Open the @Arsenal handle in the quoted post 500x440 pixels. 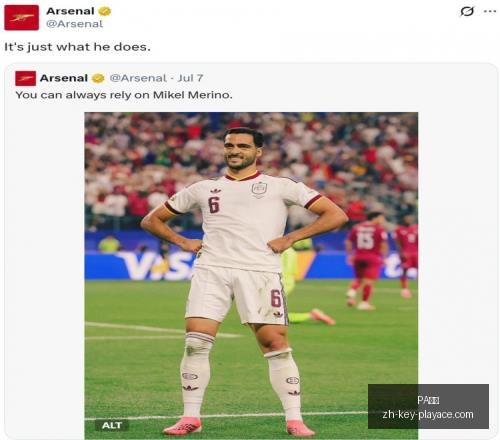pos(138,78)
